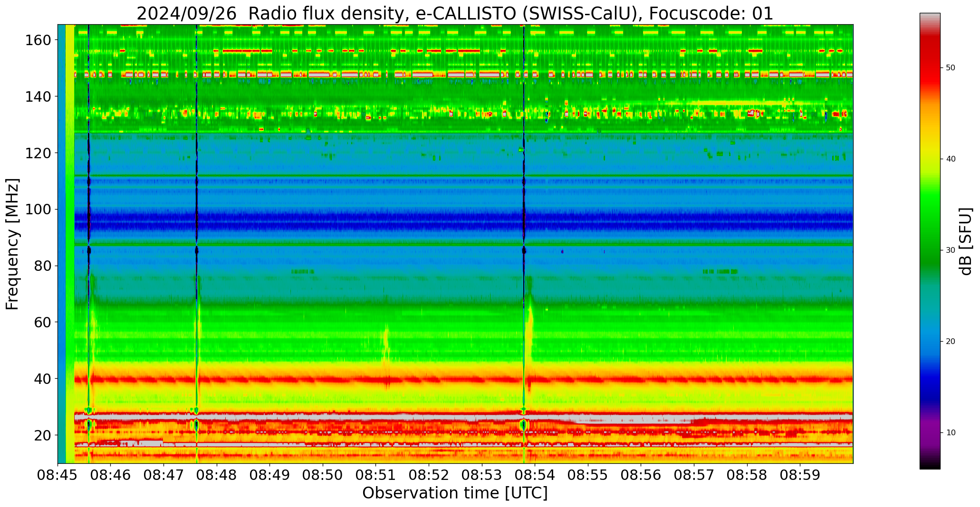Click the 40 MHz frequency tick label
The image size is (980, 507).
(x=42, y=379)
